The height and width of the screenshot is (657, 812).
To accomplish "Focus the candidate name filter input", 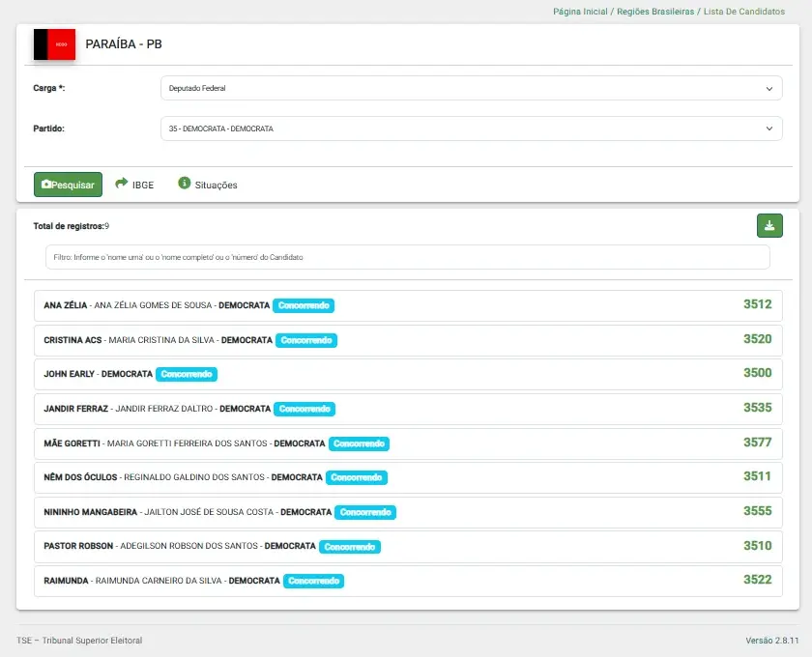I will pos(408,257).
